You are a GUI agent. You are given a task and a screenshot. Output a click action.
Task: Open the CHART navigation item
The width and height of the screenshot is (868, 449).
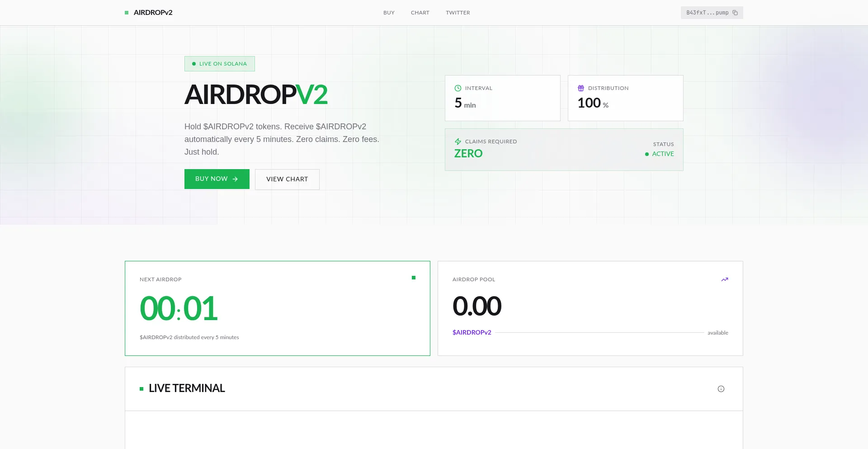tap(420, 13)
